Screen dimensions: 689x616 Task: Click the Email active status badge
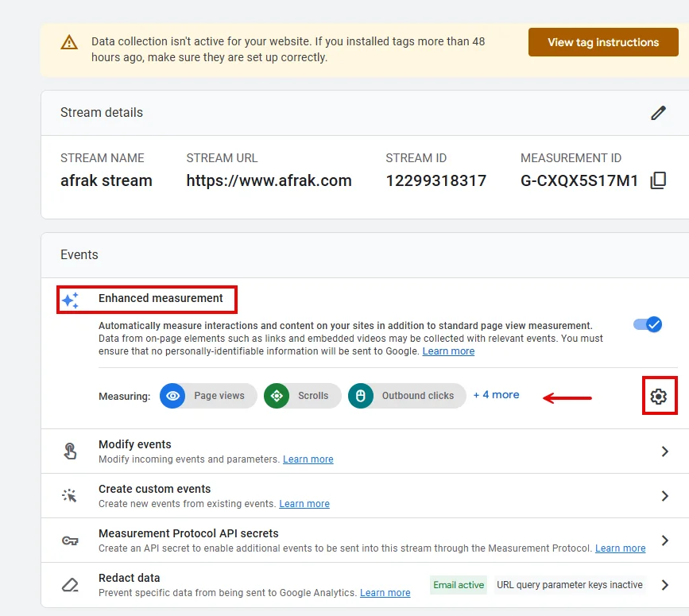(459, 585)
